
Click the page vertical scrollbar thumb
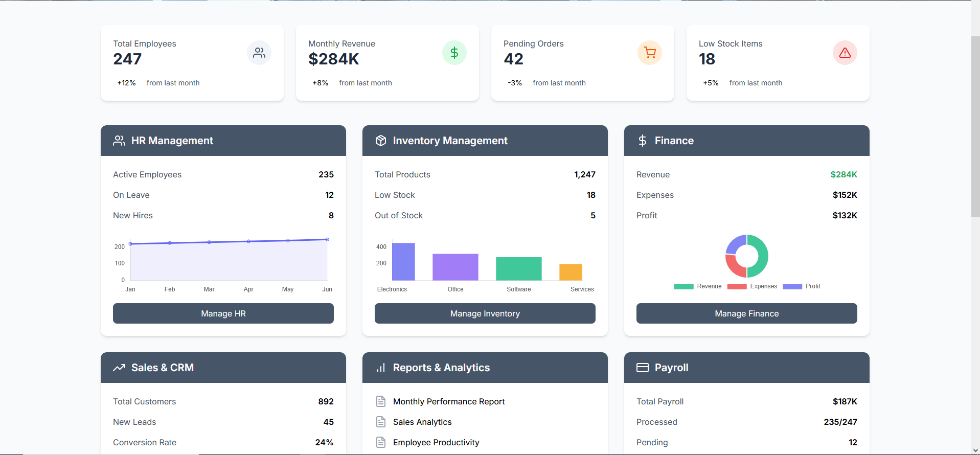pos(975,127)
